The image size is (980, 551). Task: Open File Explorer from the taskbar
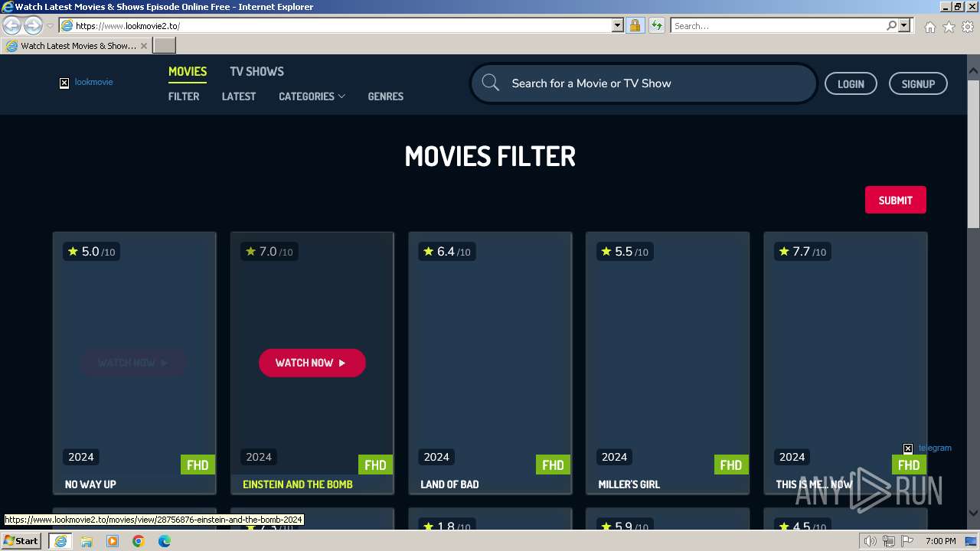tap(87, 541)
